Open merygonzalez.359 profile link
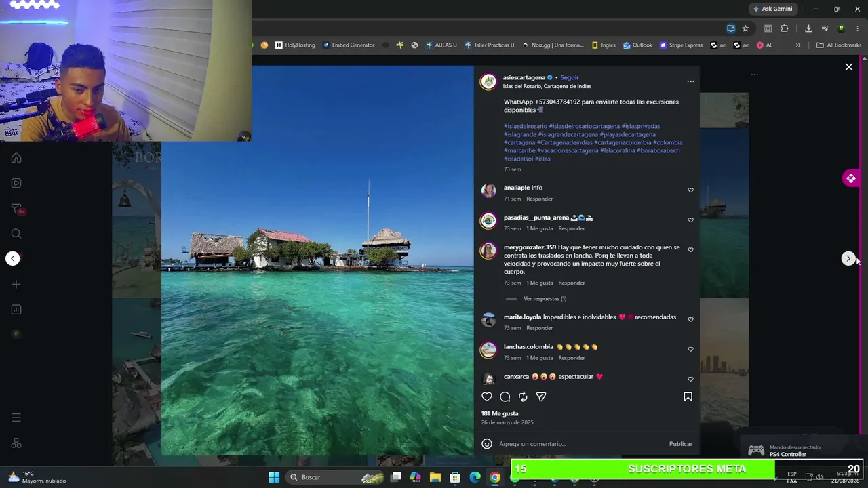868x488 pixels. coord(530,247)
